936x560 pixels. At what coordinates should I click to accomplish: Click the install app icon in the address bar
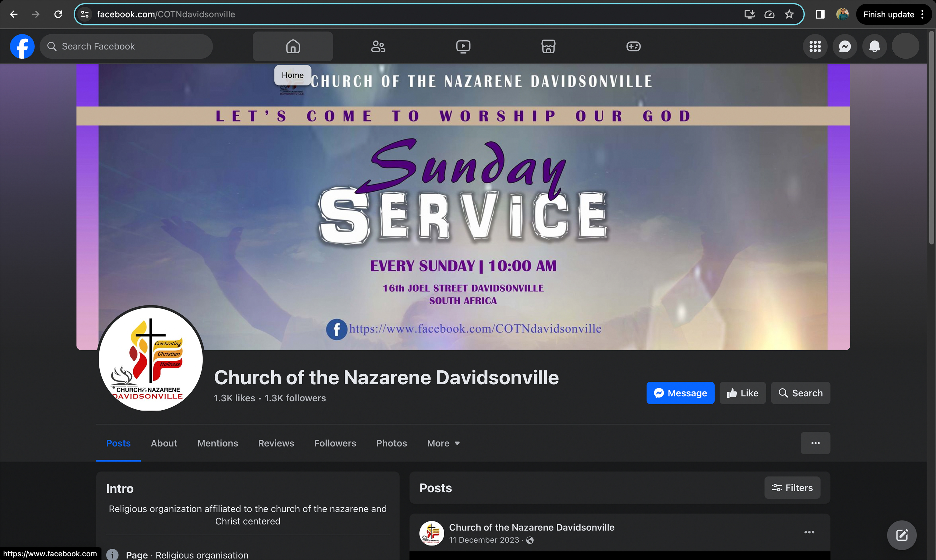[749, 14]
